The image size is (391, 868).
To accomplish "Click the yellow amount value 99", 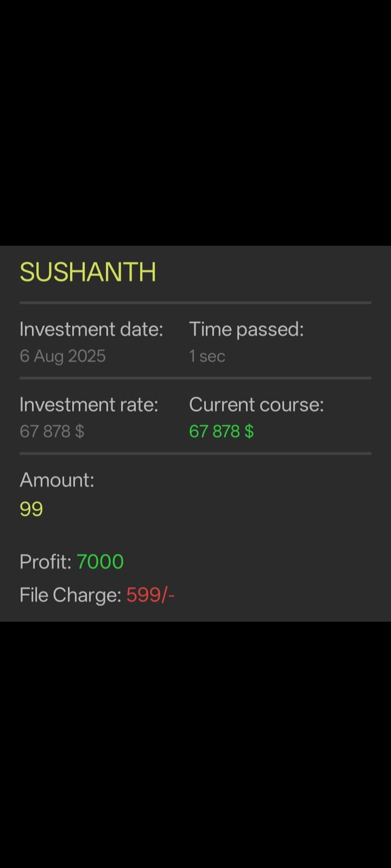I will point(31,509).
